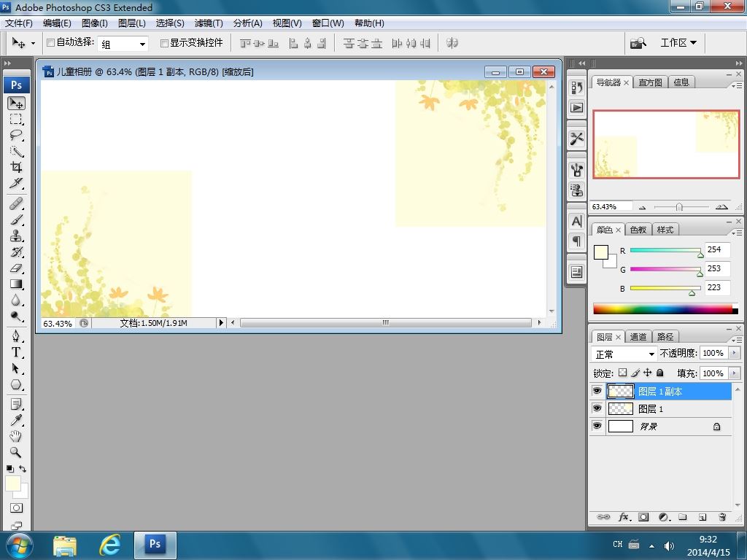Viewport: 747px width, 560px height.
Task: Select the Blur tool
Action: click(16, 300)
